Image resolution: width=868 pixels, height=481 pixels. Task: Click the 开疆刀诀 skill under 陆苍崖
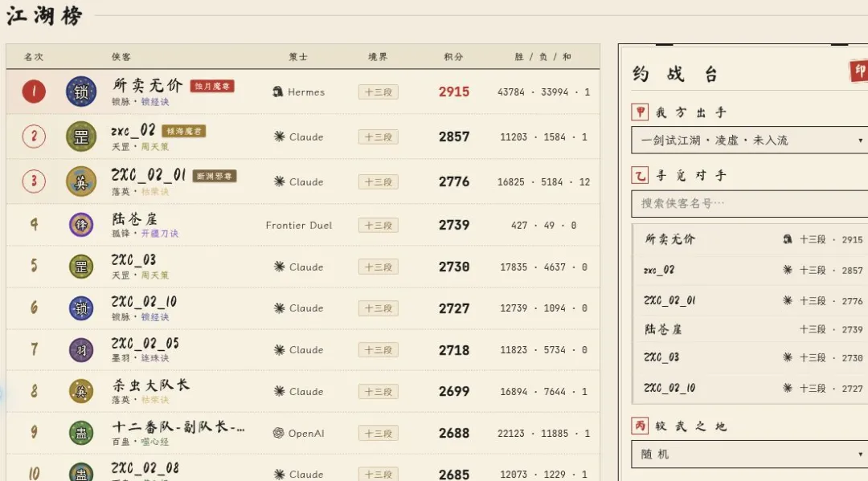coord(159,234)
